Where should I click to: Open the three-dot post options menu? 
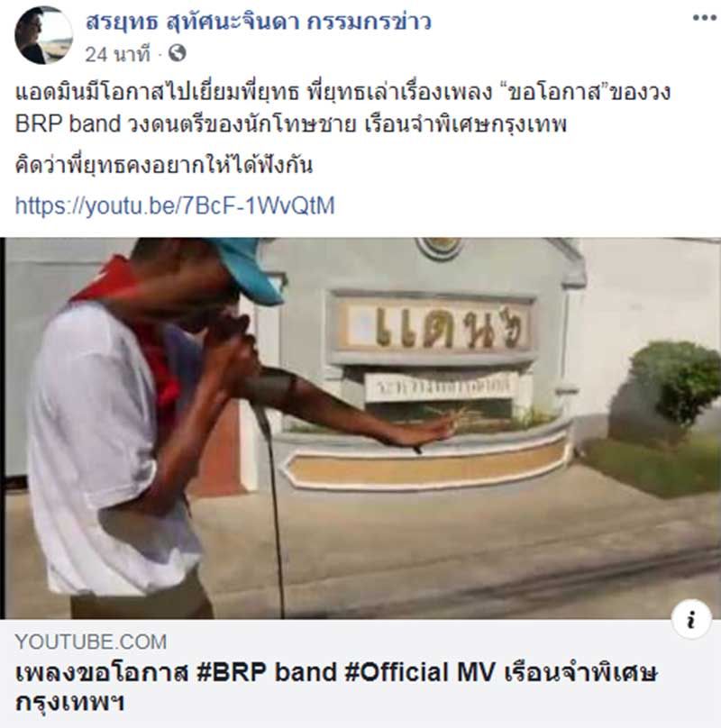tap(704, 19)
